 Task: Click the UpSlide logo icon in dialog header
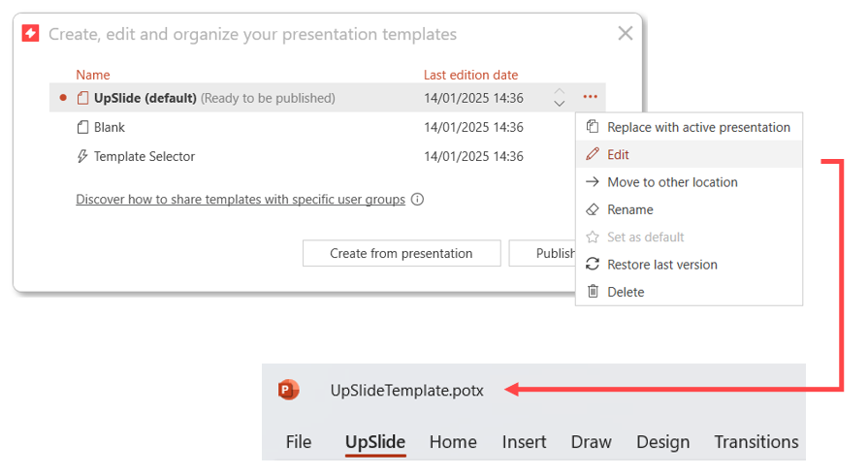pos(31,34)
